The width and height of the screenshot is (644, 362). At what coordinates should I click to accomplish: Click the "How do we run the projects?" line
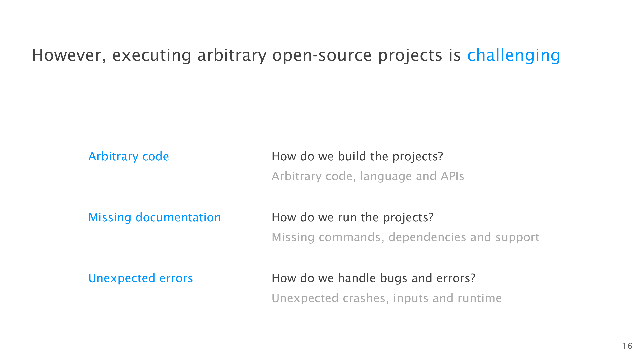pyautogui.click(x=352, y=217)
